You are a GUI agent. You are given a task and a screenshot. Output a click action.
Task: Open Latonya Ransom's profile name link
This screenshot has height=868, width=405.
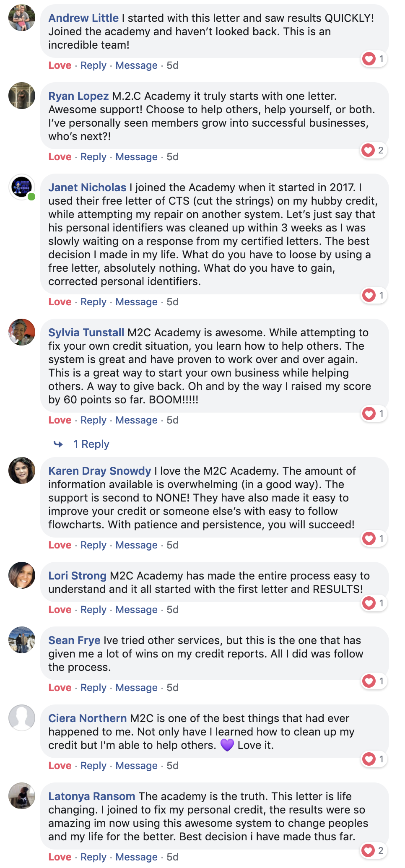click(x=92, y=796)
